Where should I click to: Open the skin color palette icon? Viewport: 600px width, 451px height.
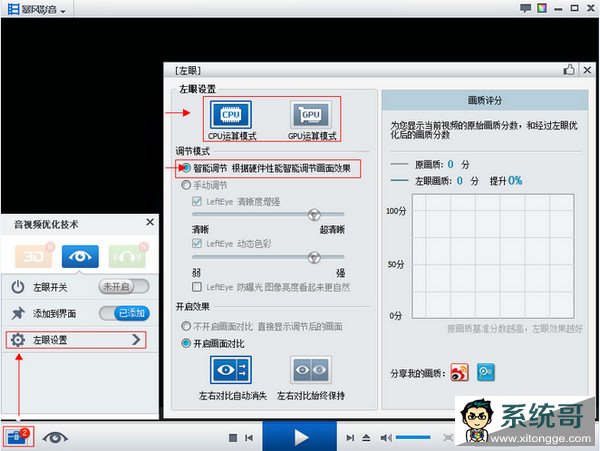click(541, 8)
